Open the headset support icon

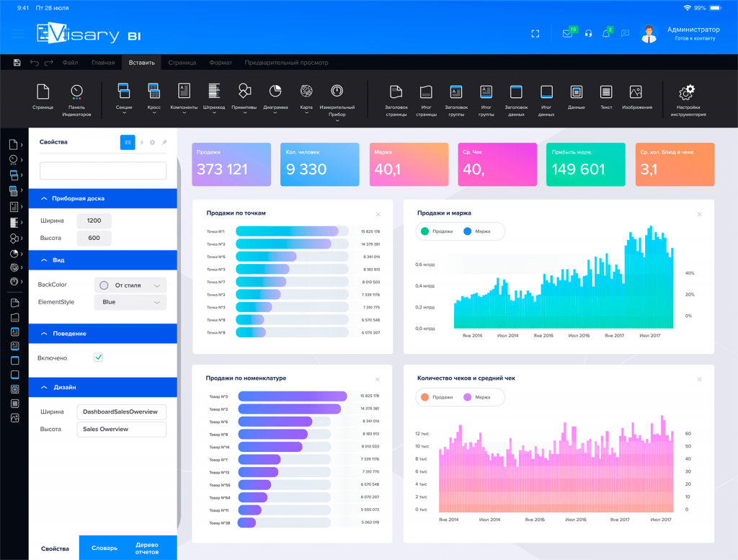(x=588, y=33)
